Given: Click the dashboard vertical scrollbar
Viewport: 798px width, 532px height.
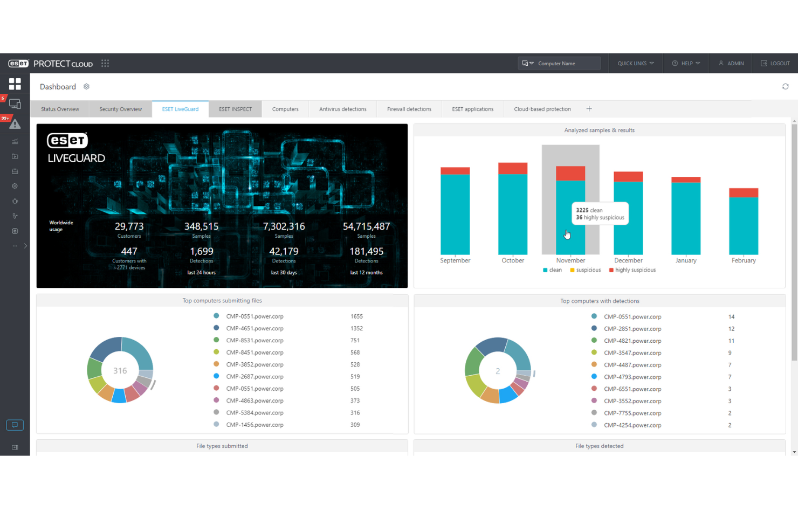Looking at the screenshot, I should (x=794, y=243).
